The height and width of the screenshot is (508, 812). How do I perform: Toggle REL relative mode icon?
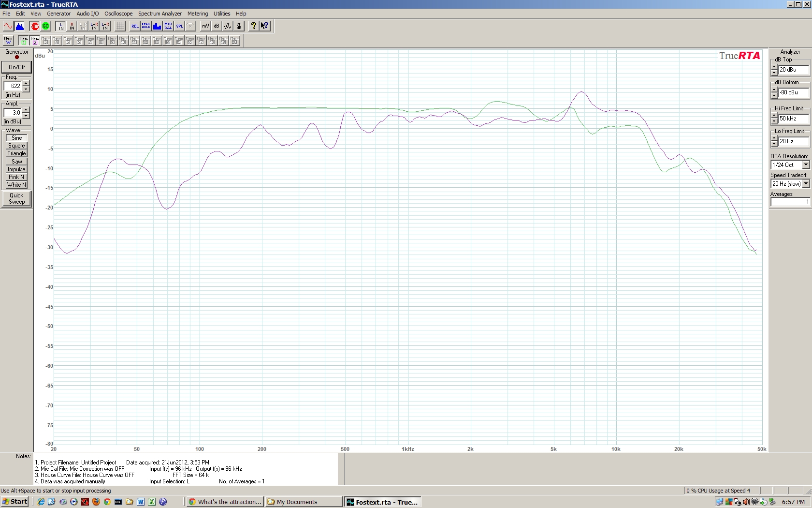coord(135,26)
